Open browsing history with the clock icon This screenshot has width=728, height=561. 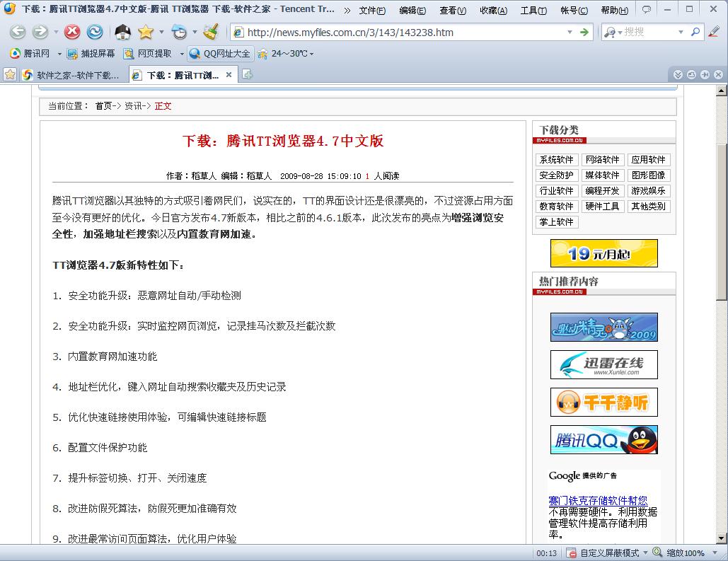pyautogui.click(x=179, y=32)
